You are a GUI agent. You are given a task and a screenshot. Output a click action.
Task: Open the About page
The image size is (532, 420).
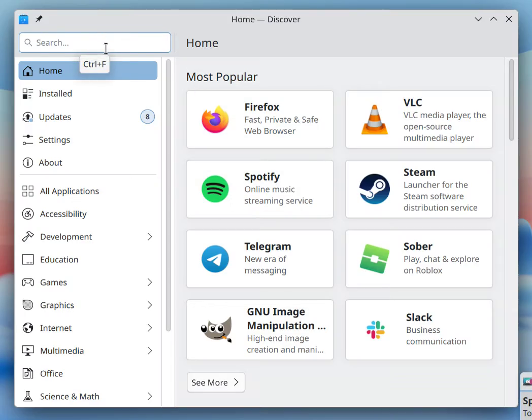point(88,163)
